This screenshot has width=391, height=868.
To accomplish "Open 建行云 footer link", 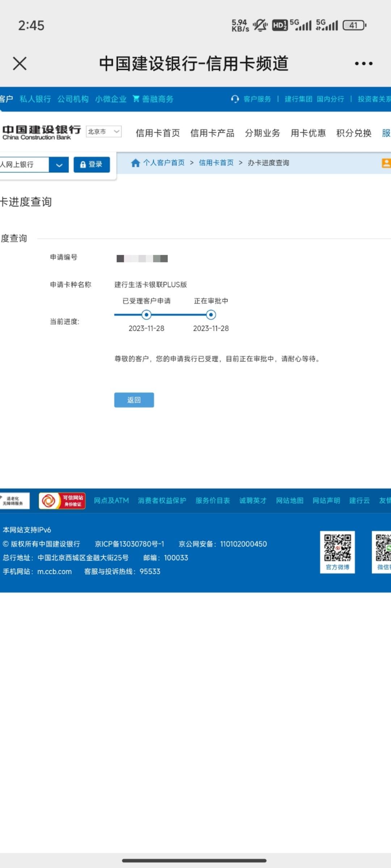I will (360, 501).
